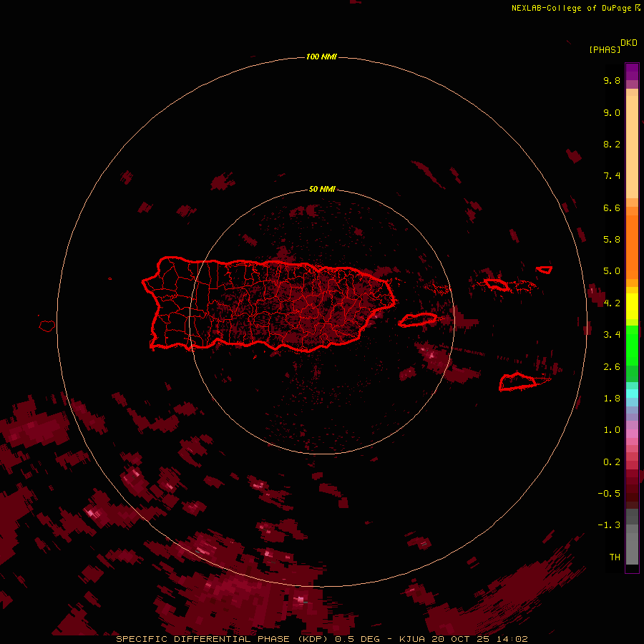Viewport: 644px width, 644px height.
Task: Click the 6.6 value on color scale
Action: pyautogui.click(x=612, y=208)
